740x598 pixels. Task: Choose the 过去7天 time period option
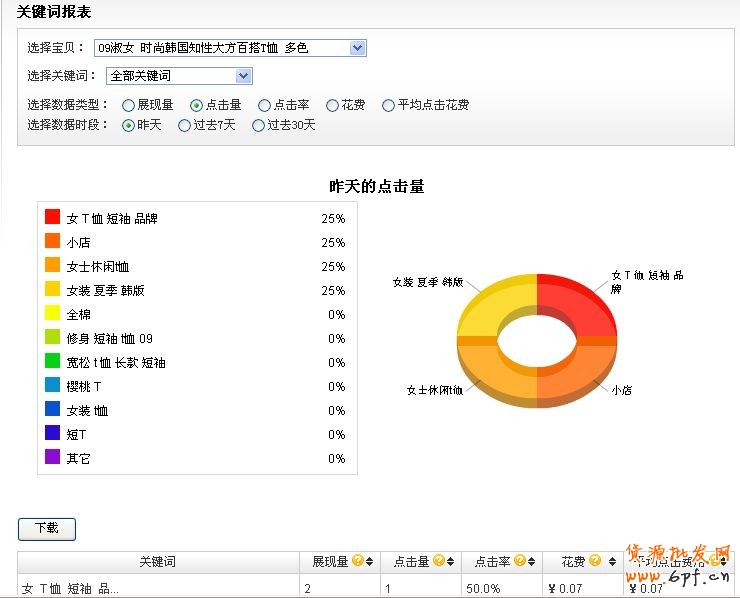(184, 126)
